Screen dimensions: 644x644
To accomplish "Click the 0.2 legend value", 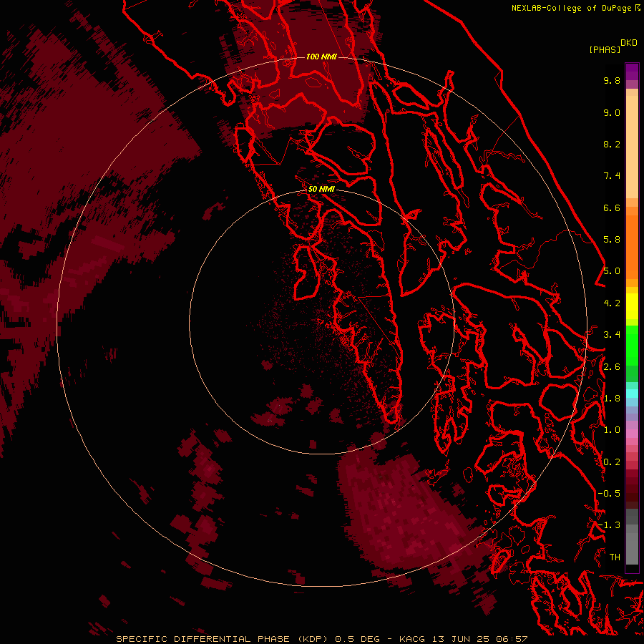I will point(612,462).
